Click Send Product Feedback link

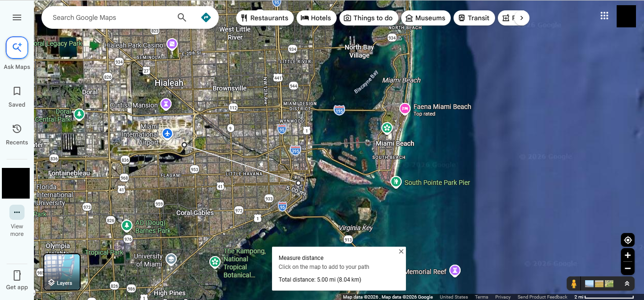[x=542, y=297]
